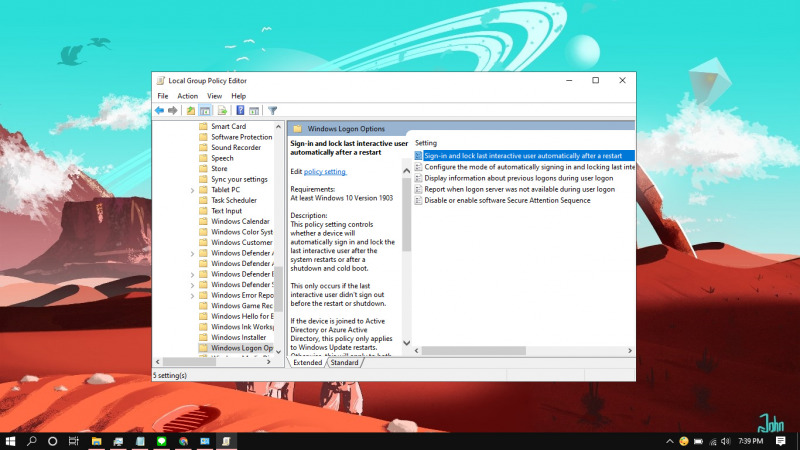The image size is (800, 450).
Task: Open the Windows Start menu
Action: click(10, 441)
